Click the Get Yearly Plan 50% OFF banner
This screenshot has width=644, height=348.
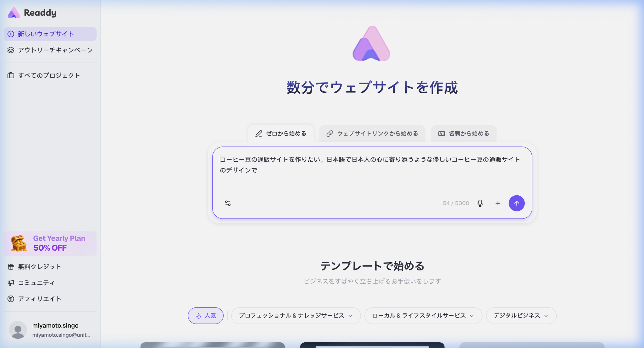tap(50, 243)
